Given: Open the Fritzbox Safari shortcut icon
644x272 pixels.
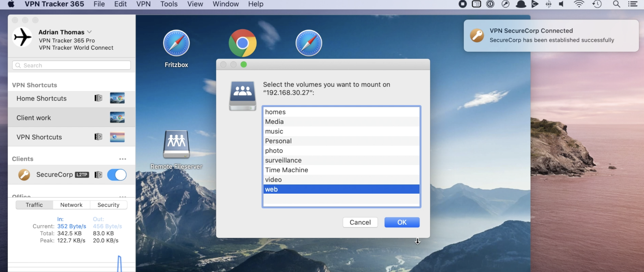Looking at the screenshot, I should coord(176,43).
